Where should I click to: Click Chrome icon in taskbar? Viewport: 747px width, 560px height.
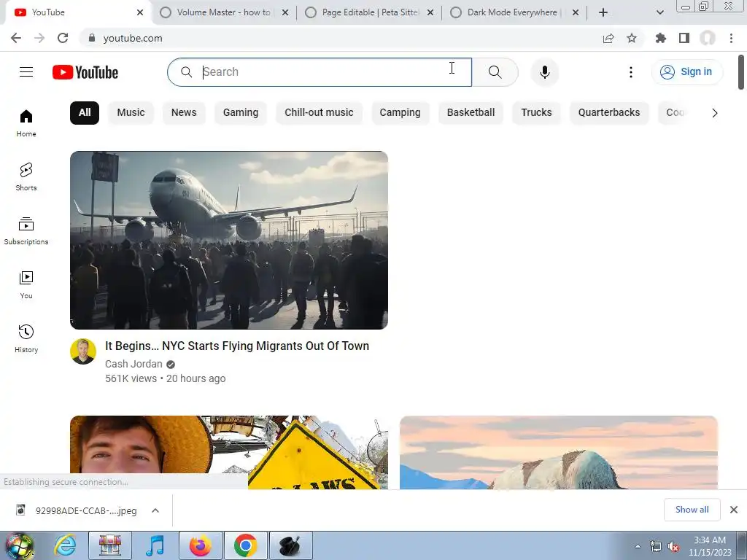(246, 545)
